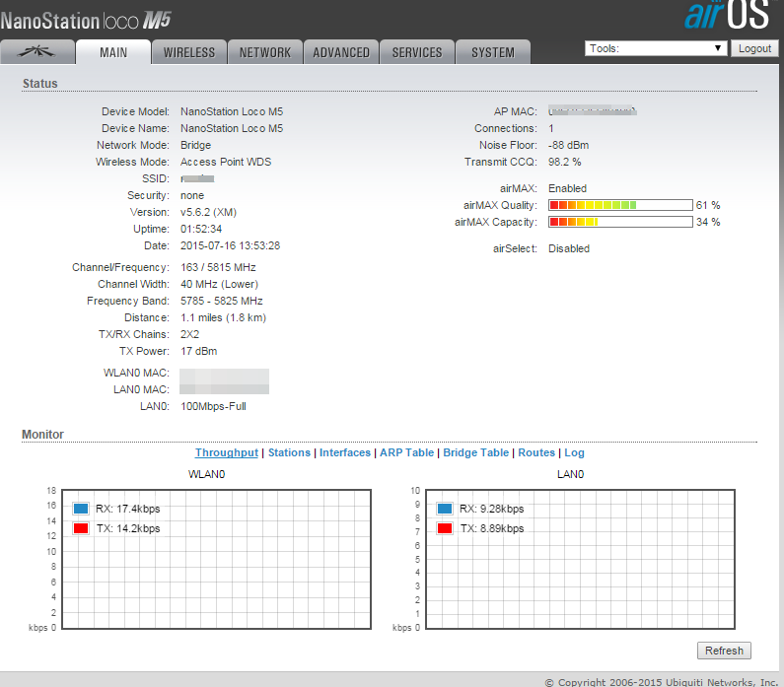This screenshot has width=784, height=687.
Task: Click the Refresh button
Action: pos(724,651)
